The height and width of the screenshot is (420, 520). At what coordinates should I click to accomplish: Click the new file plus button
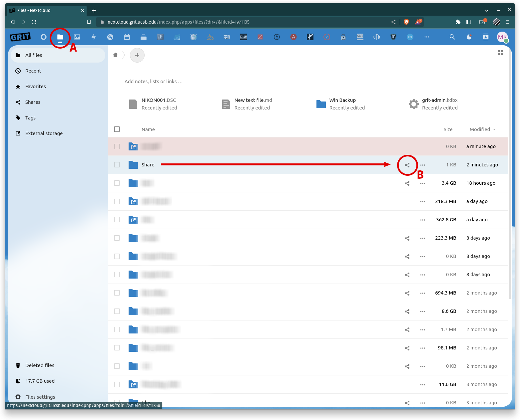coord(137,55)
